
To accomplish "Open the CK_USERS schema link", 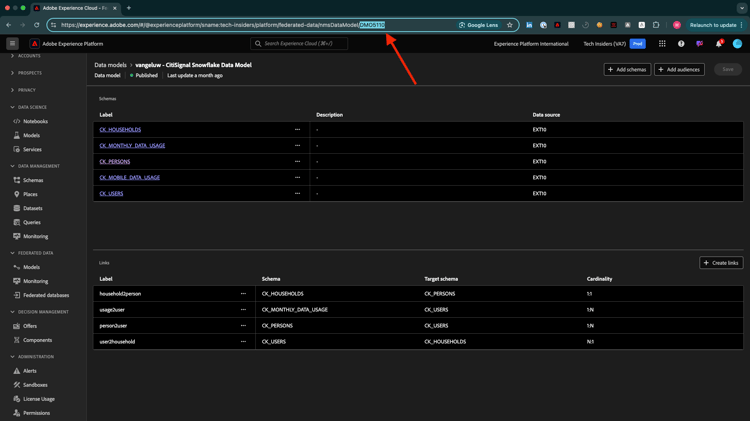I will click(111, 194).
